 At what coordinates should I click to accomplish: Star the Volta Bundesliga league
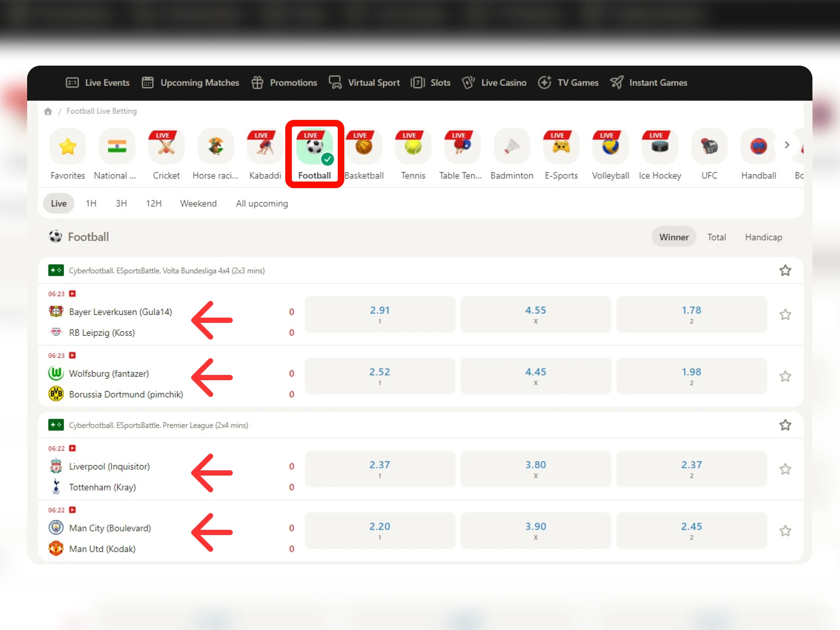785,270
